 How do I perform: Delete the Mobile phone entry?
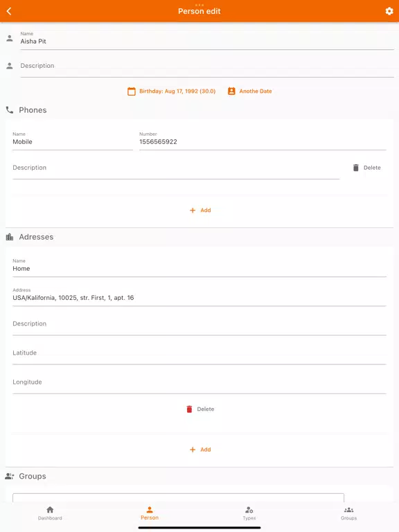tap(366, 168)
